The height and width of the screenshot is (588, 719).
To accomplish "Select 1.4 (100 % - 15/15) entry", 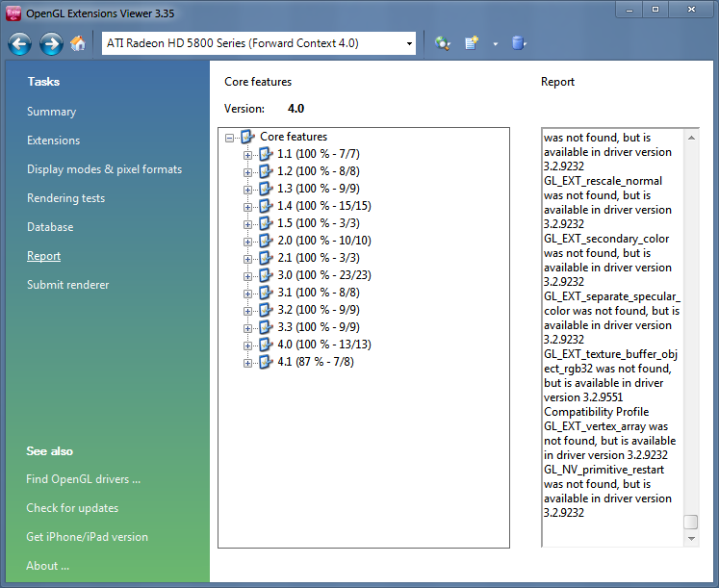I will [x=324, y=206].
